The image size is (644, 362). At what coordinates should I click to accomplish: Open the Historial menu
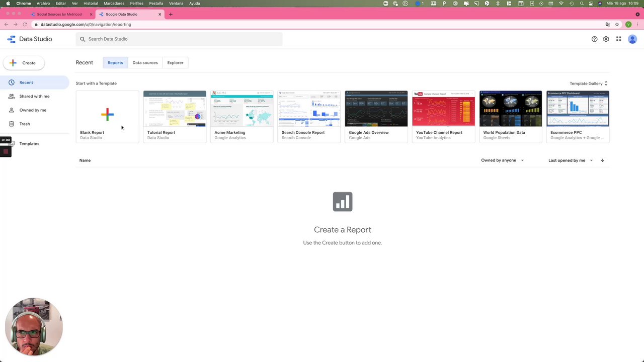91,4
